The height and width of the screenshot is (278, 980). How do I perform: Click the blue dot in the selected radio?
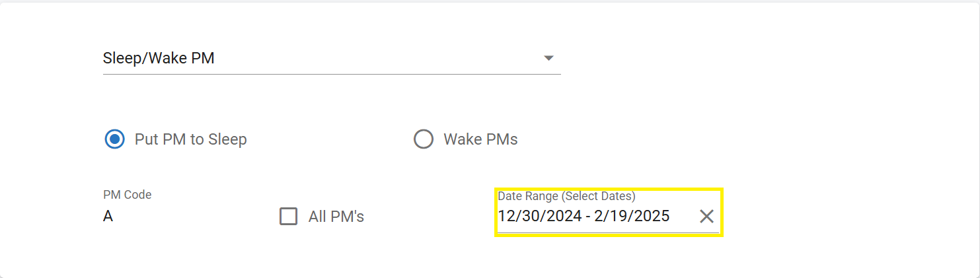coord(114,139)
